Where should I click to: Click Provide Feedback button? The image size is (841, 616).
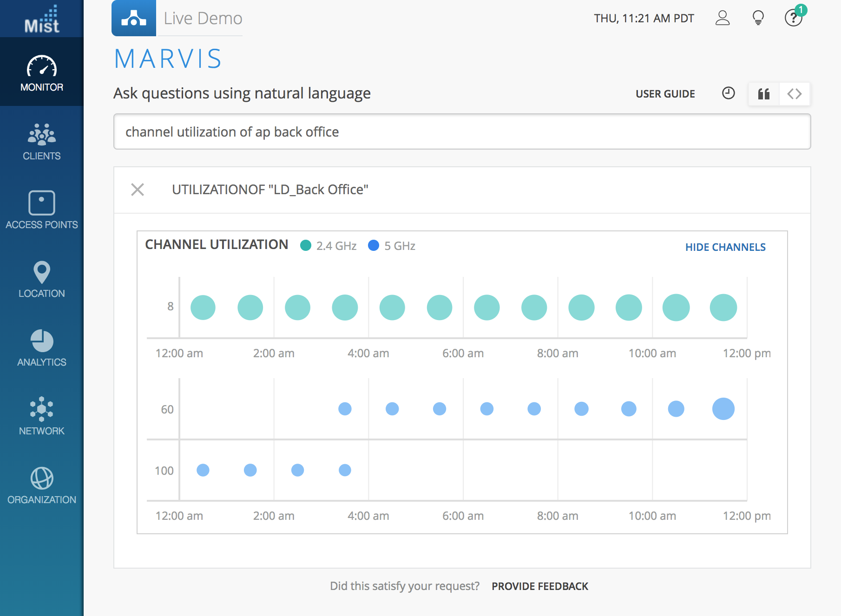[540, 586]
